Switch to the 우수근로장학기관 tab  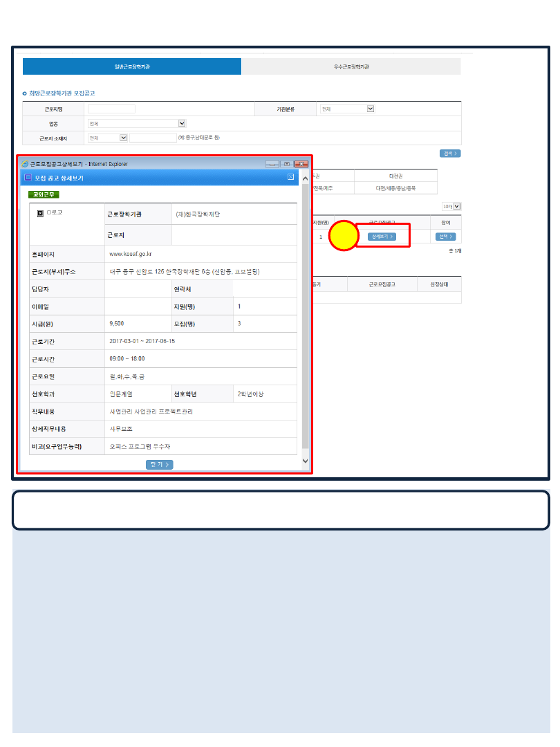click(x=351, y=66)
